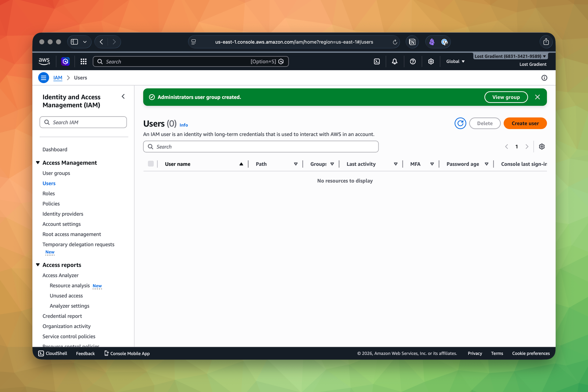Image resolution: width=588 pixels, height=392 pixels.
Task: Toggle the select-all checkbox in the table header
Action: click(x=151, y=164)
